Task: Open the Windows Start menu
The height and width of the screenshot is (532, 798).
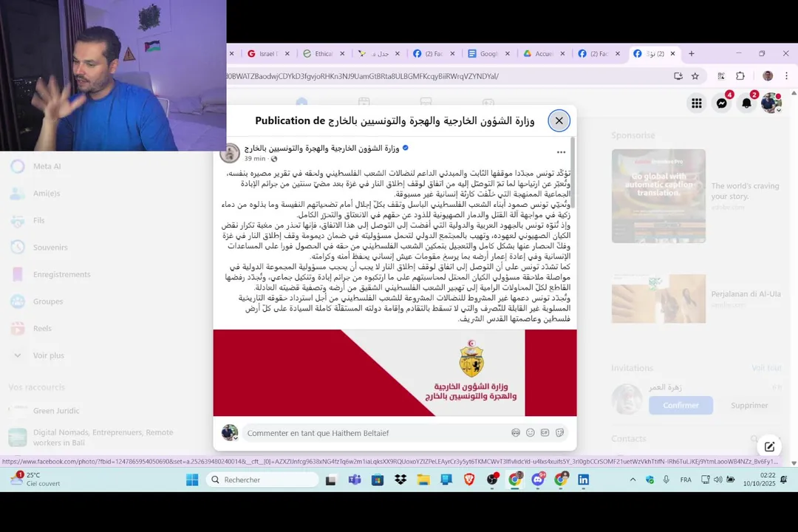Action: (x=192, y=480)
